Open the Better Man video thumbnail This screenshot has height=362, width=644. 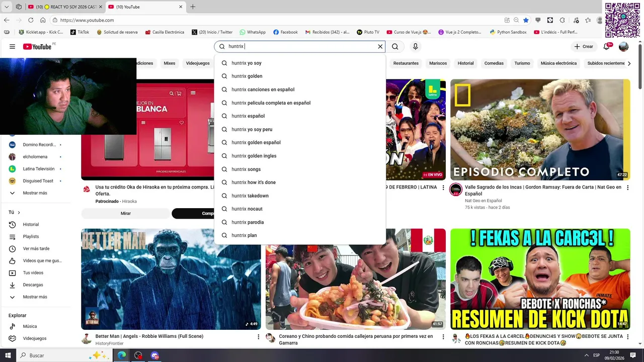coord(171,279)
